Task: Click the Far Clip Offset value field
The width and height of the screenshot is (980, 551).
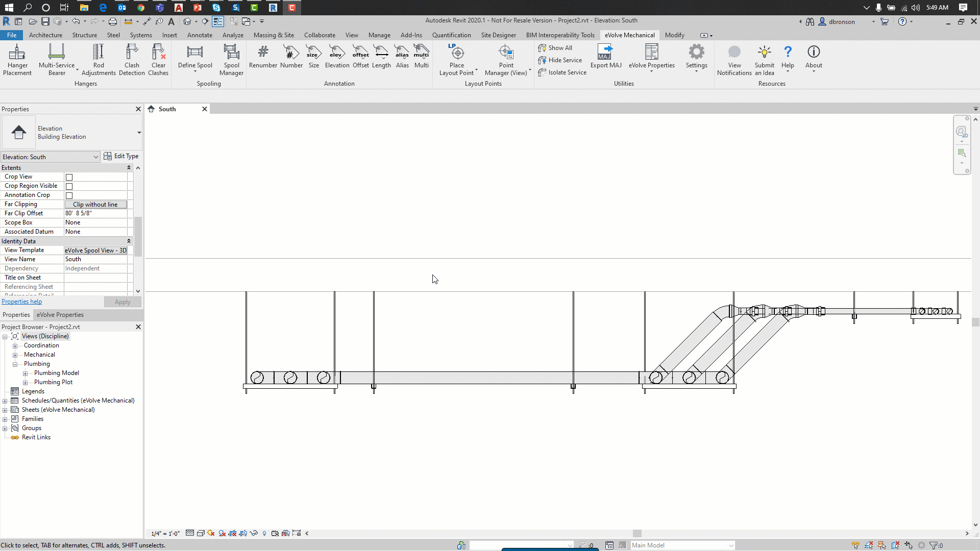Action: pyautogui.click(x=95, y=213)
